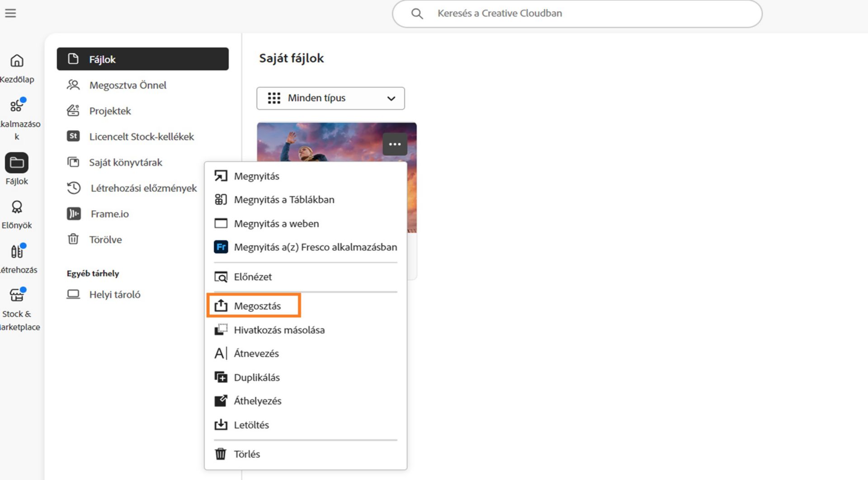Click the St Stock icon
The width and height of the screenshot is (868, 480).
point(73,136)
